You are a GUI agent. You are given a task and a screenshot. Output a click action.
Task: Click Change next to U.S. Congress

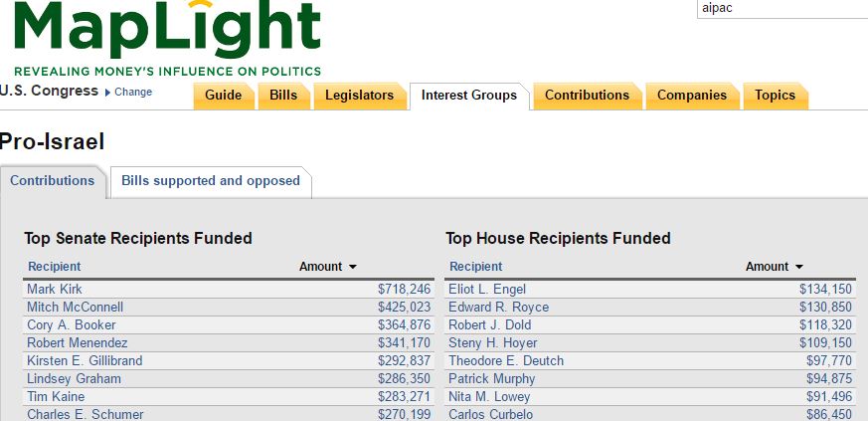pyautogui.click(x=133, y=93)
